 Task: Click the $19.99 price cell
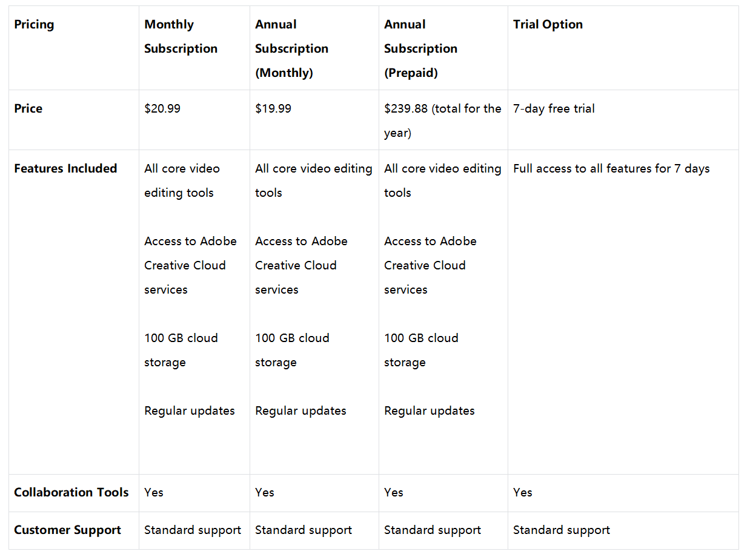(x=273, y=109)
